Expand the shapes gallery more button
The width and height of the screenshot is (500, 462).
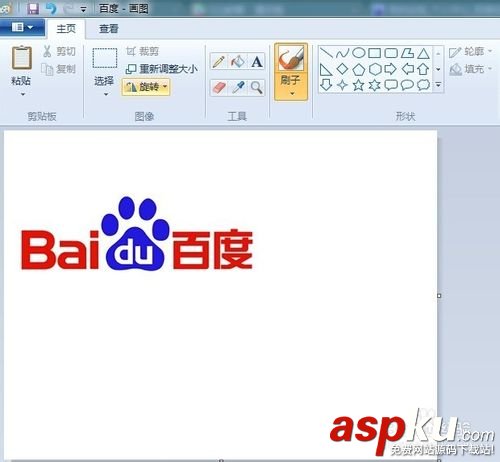(438, 85)
